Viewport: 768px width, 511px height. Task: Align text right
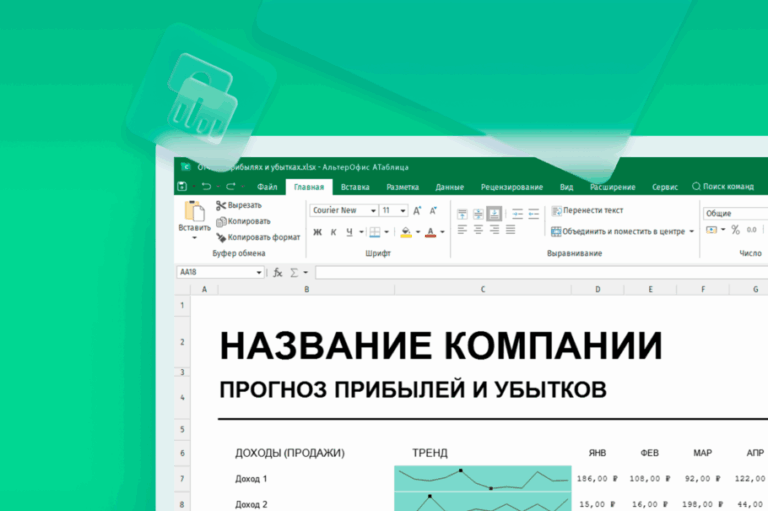click(x=494, y=229)
